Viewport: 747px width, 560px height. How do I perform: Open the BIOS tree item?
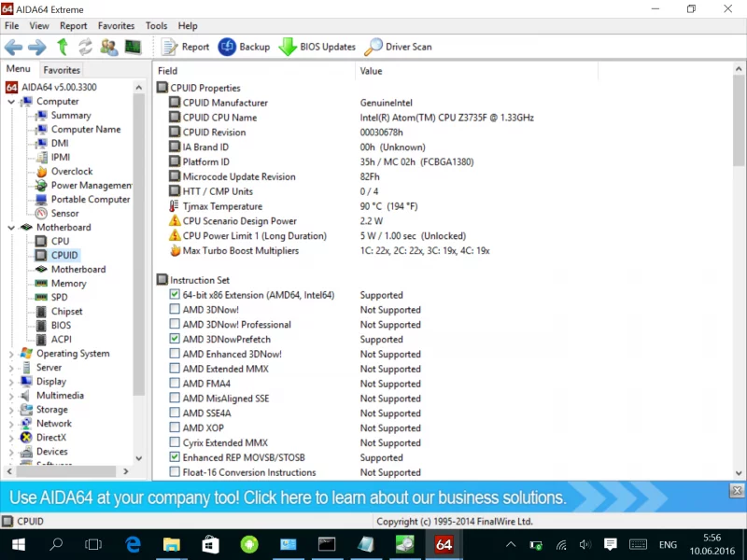pos(61,325)
